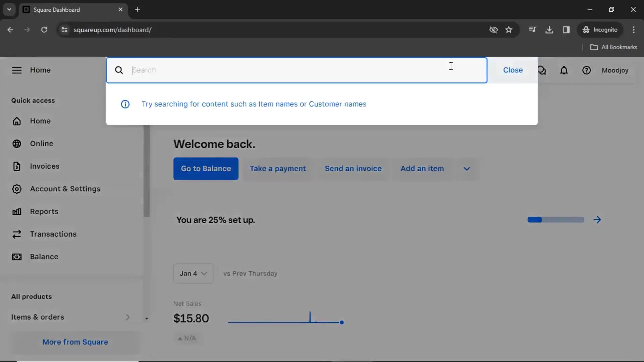Click the Account & Settings gear icon
The height and width of the screenshot is (362, 644).
coord(17,189)
